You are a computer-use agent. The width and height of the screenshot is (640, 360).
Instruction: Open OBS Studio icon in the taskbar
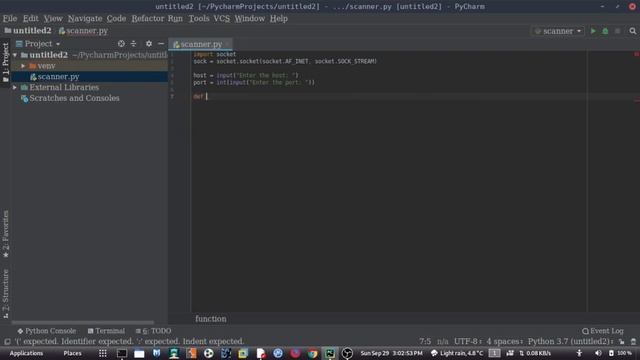point(347,353)
